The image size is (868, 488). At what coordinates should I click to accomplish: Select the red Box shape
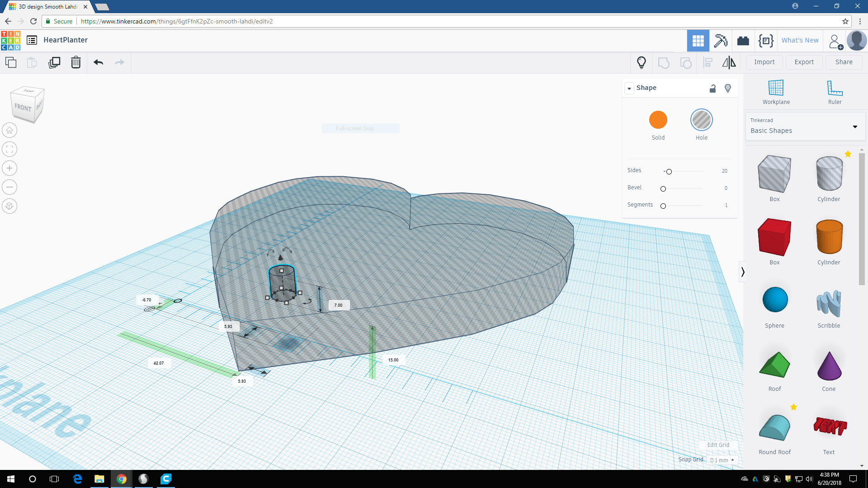774,237
